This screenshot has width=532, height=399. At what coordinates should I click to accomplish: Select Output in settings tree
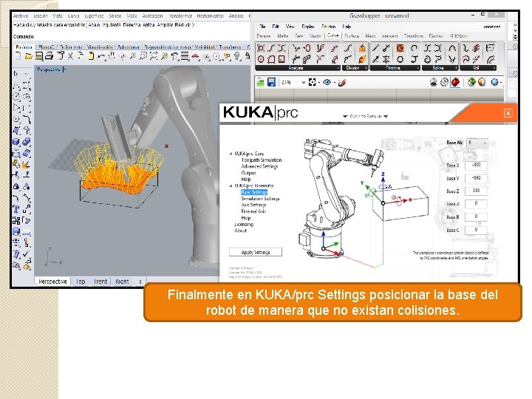click(x=248, y=173)
